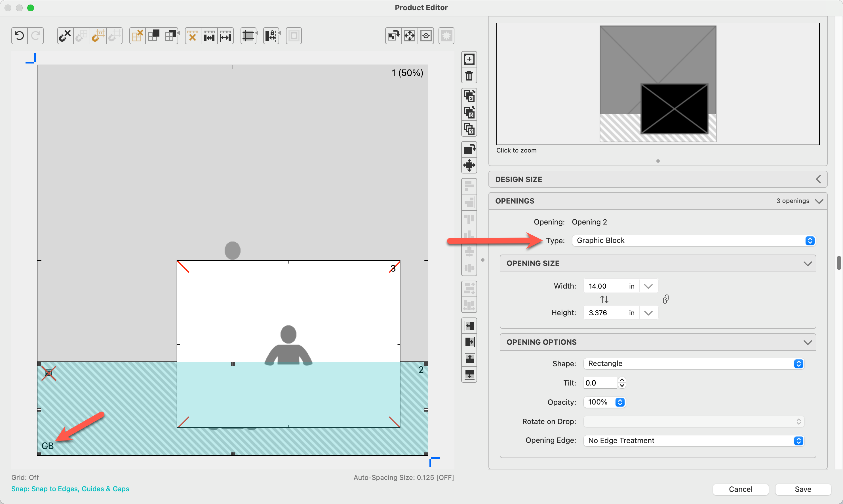Screen dimensions: 843x504
Task: Click the Save button
Action: [x=802, y=489]
